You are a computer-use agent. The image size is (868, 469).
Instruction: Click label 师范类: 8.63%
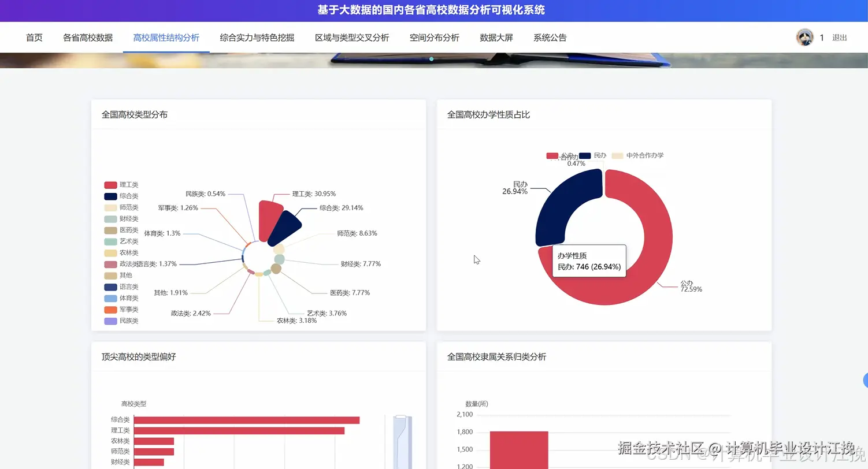point(357,233)
